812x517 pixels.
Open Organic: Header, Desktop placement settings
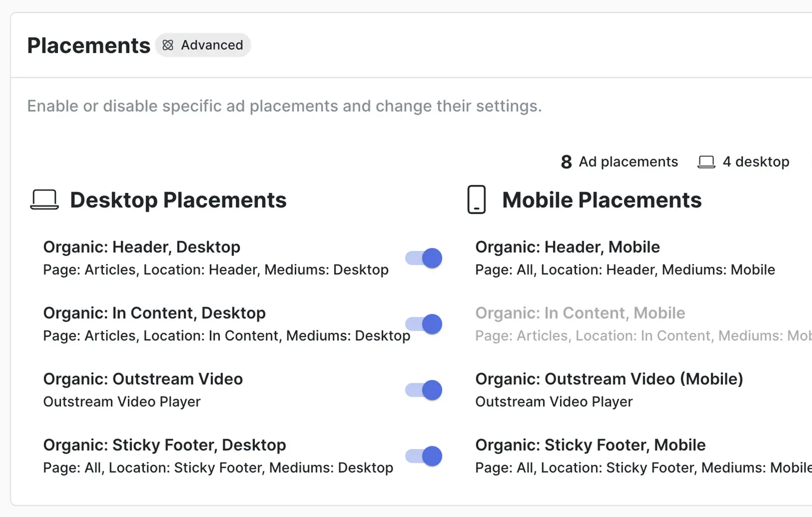pyautogui.click(x=142, y=247)
